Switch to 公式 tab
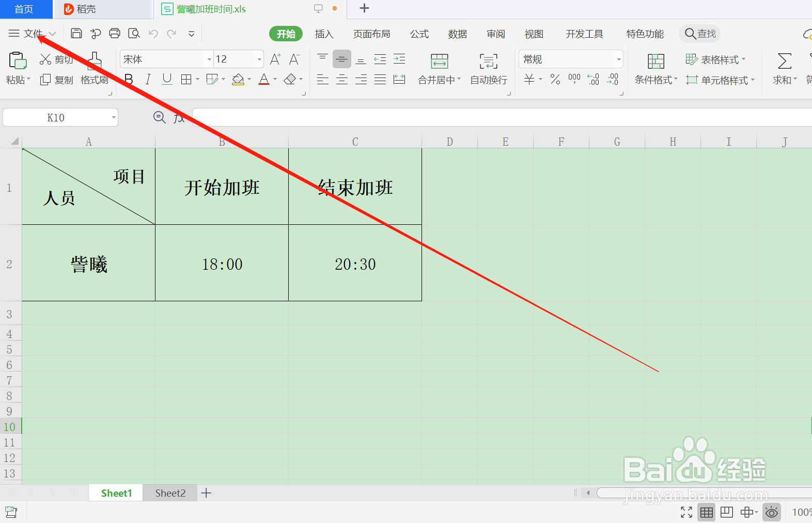The width and height of the screenshot is (812, 523). tap(419, 34)
